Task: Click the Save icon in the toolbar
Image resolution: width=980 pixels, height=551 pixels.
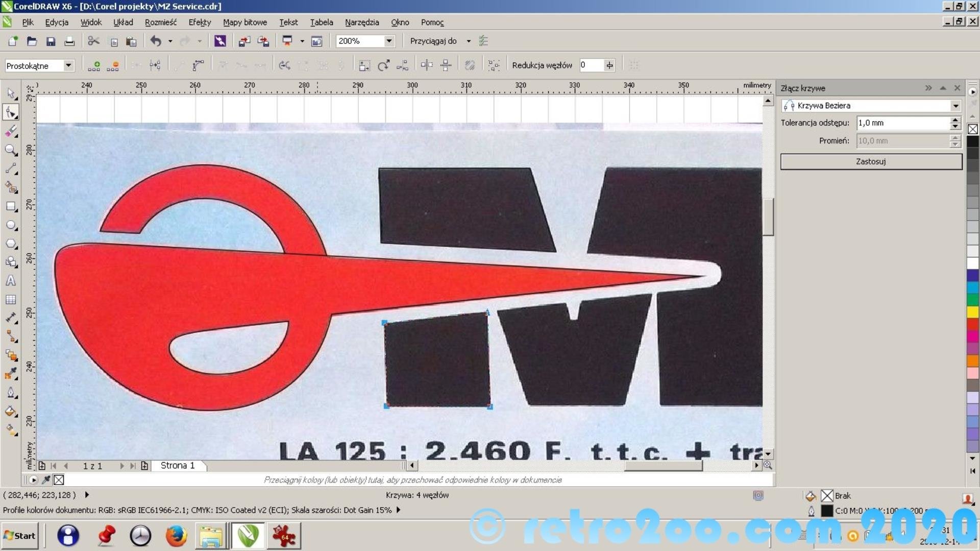Action: pos(51,41)
